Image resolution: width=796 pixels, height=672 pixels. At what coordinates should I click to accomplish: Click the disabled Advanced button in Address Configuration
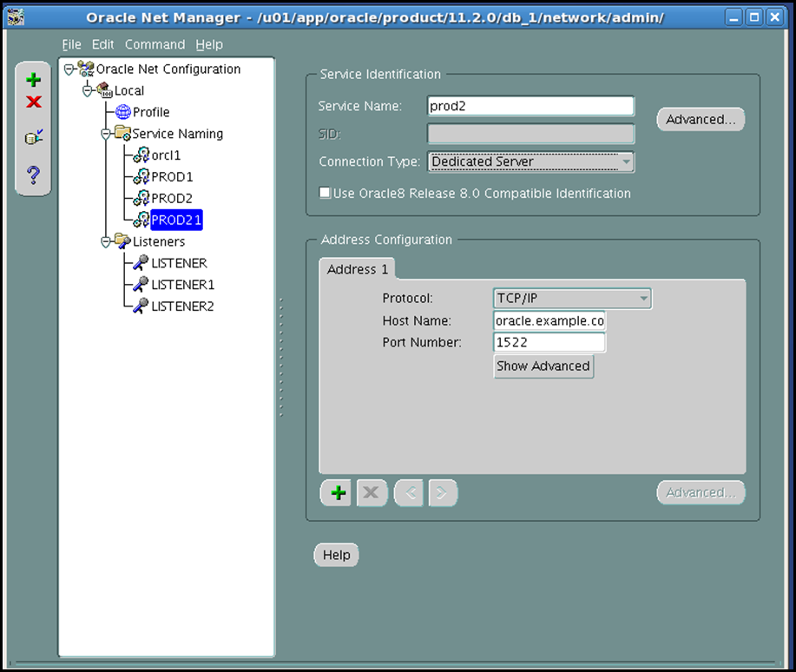(x=701, y=492)
